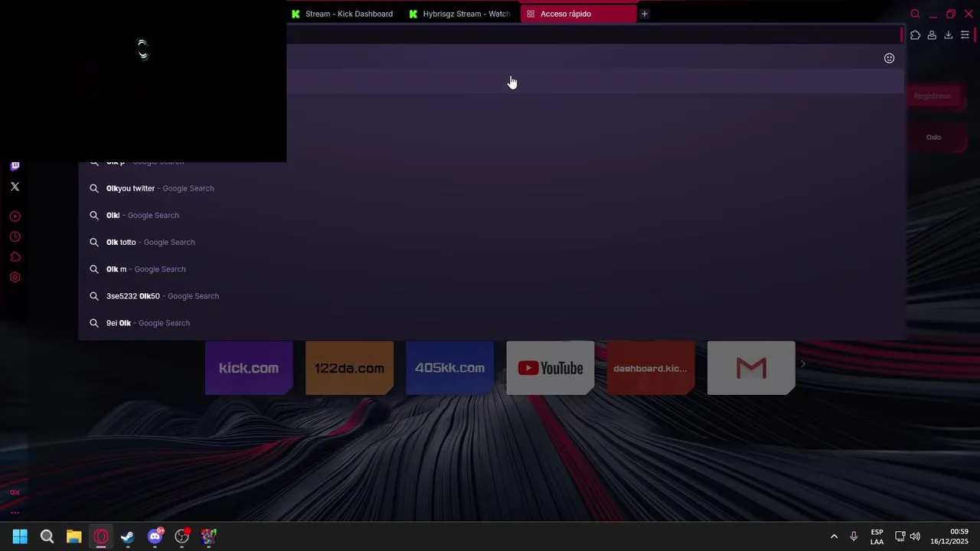Open the Player sidebar icon
Viewport: 980px width, 551px height.
[x=15, y=217]
